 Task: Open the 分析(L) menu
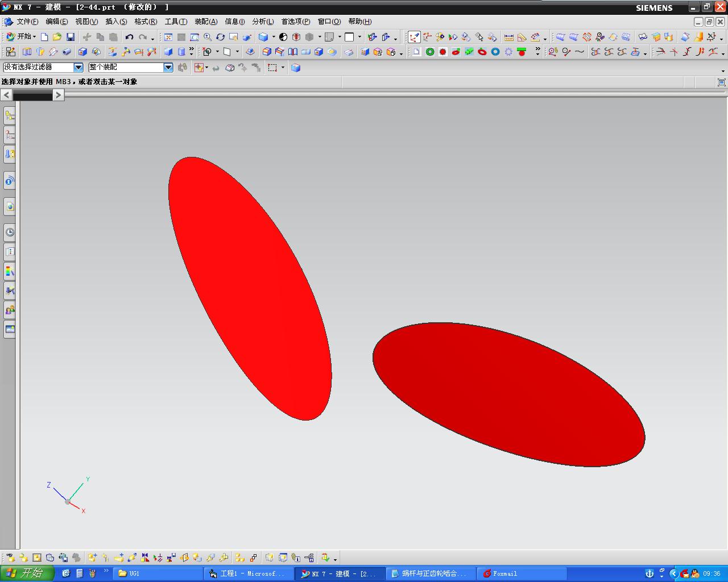[263, 22]
